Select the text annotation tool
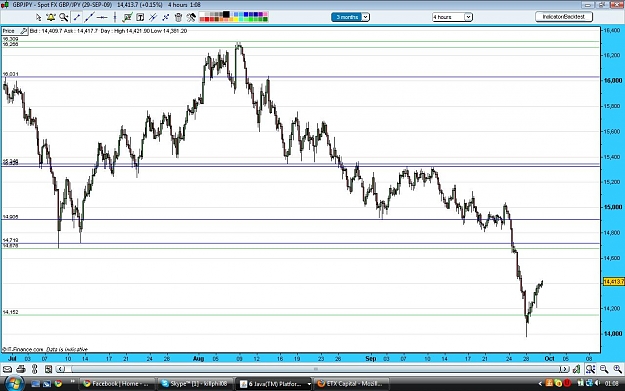Image resolution: width=625 pixels, height=391 pixels. pos(140,17)
